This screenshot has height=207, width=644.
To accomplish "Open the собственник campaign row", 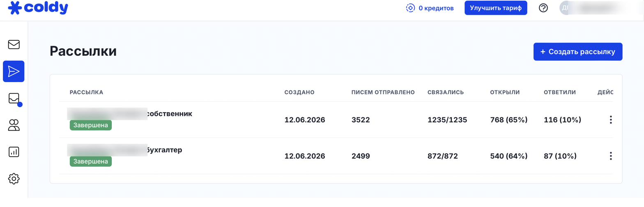I will coord(336,120).
